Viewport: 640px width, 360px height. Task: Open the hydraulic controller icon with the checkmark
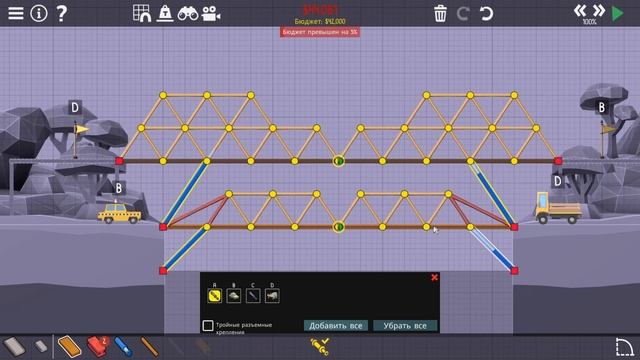pyautogui.click(x=320, y=347)
